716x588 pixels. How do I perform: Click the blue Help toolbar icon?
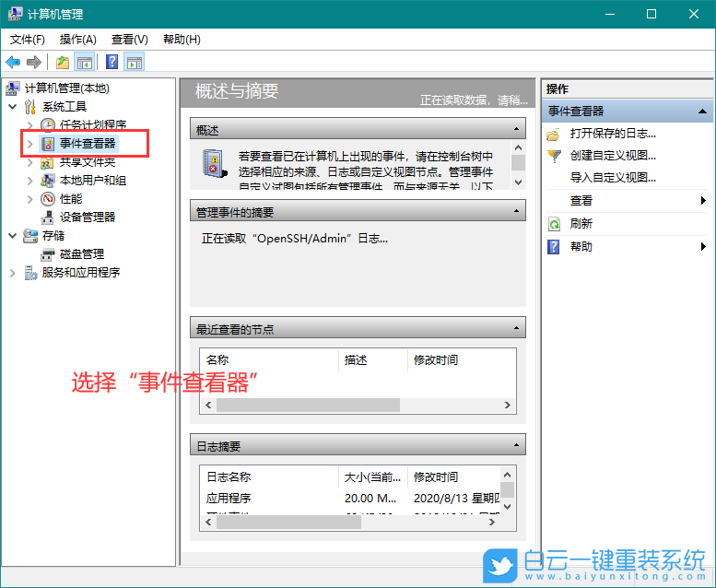[x=112, y=62]
